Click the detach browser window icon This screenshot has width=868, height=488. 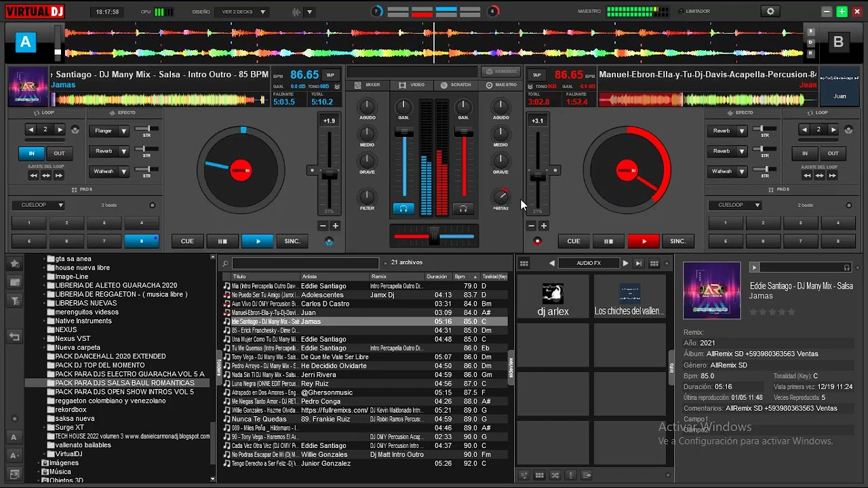tap(14, 474)
